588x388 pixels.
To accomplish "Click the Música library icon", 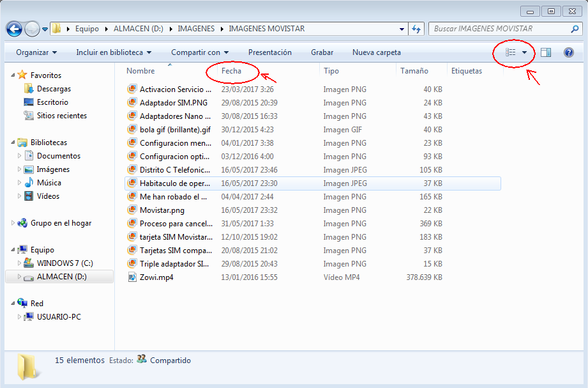I will (29, 183).
